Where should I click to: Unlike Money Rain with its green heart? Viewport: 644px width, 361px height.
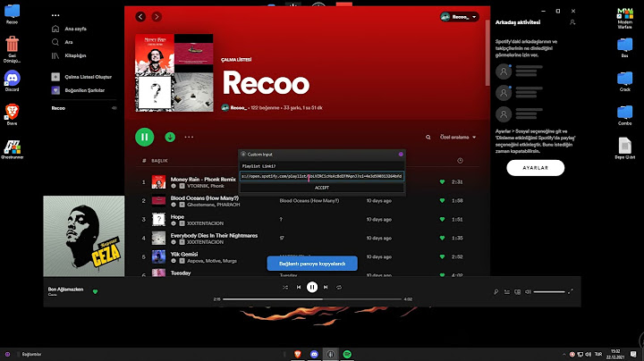[x=443, y=181]
